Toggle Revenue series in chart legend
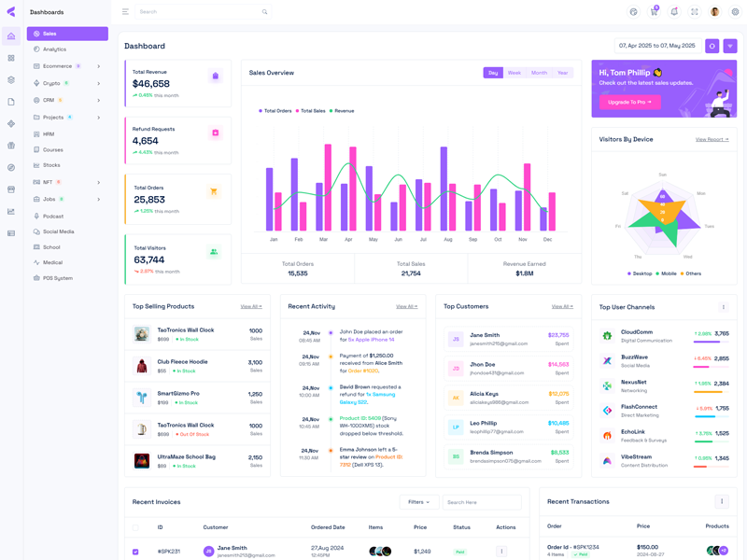747x560 pixels. (341, 111)
